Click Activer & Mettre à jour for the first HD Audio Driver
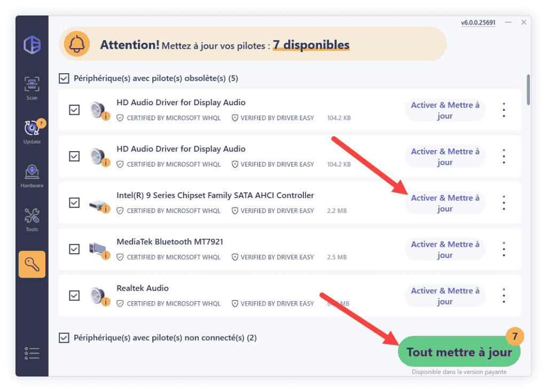Image resolution: width=547 pixels, height=392 pixels. (x=445, y=110)
